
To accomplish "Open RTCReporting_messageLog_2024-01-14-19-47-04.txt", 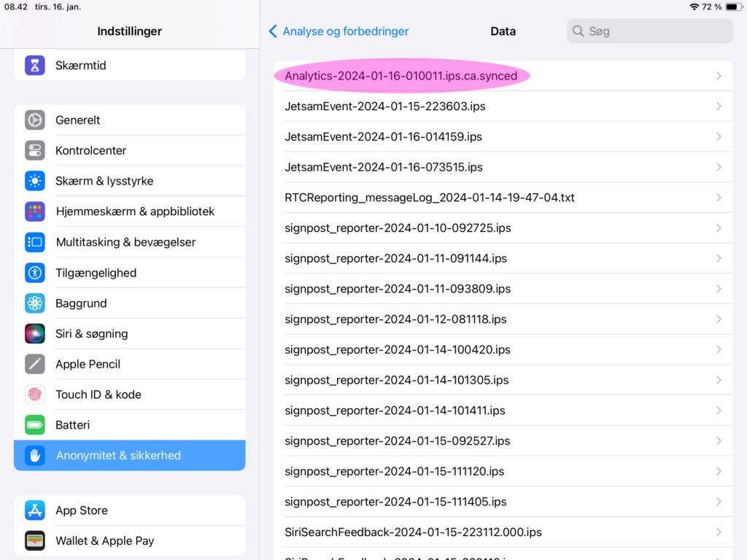I will coord(503,198).
